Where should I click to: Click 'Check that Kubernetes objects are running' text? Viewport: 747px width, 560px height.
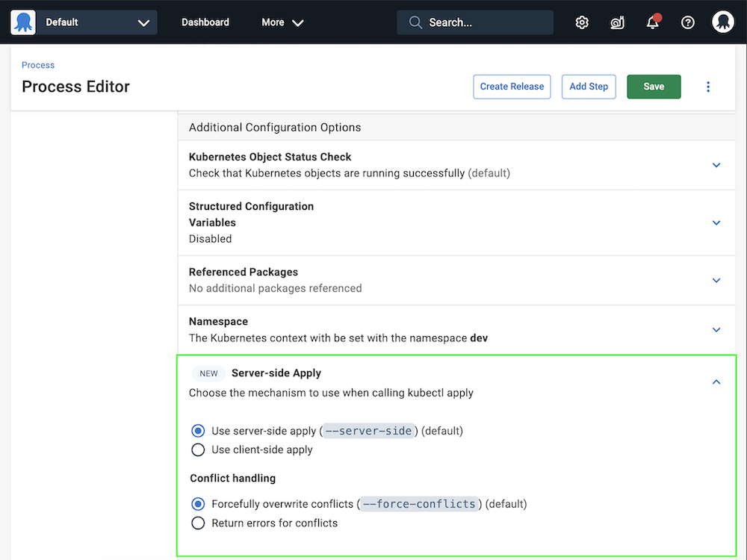(349, 173)
